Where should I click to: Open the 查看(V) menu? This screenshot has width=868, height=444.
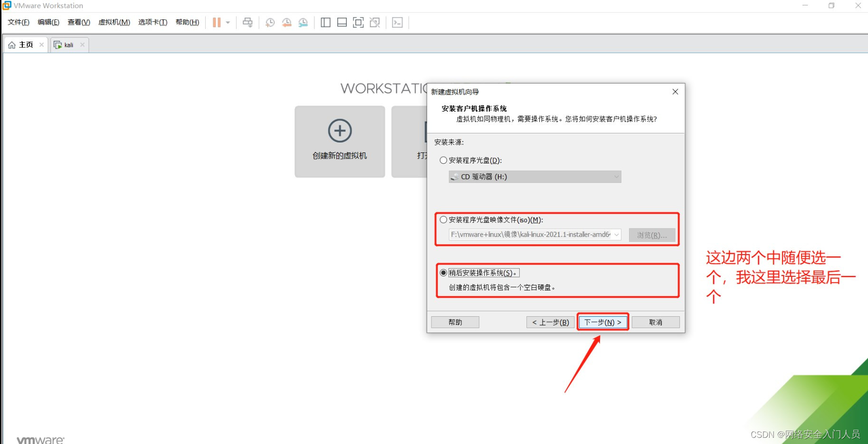click(79, 22)
